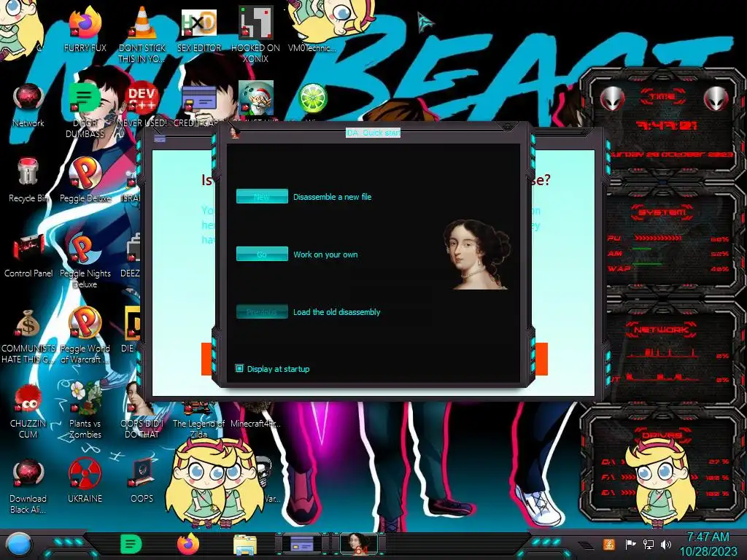Open the Action Center flag tray icon
Viewport: 747px width, 560px height.
pos(630,544)
